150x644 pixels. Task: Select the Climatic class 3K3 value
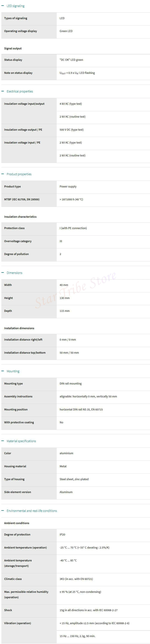76,579
